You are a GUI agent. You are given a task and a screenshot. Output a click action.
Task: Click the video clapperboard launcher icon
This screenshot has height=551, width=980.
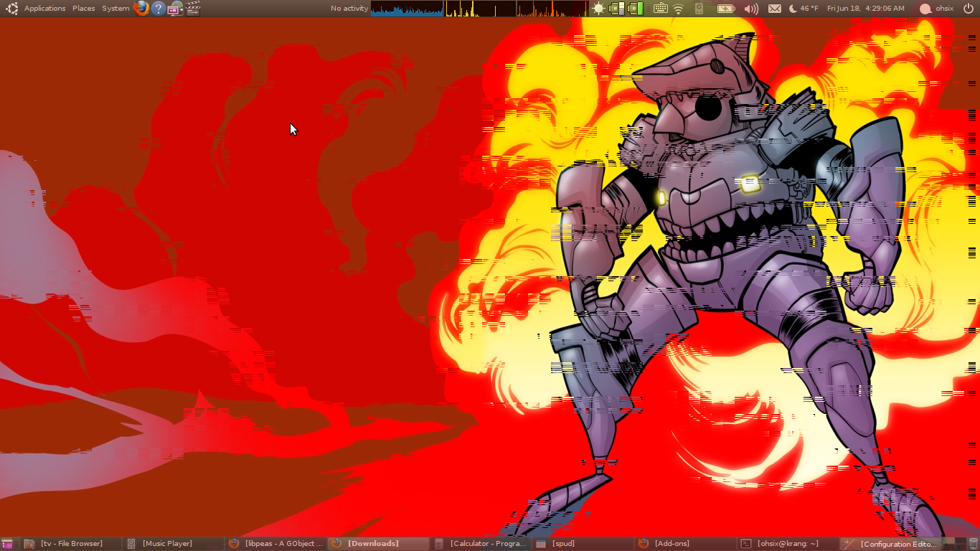193,9
